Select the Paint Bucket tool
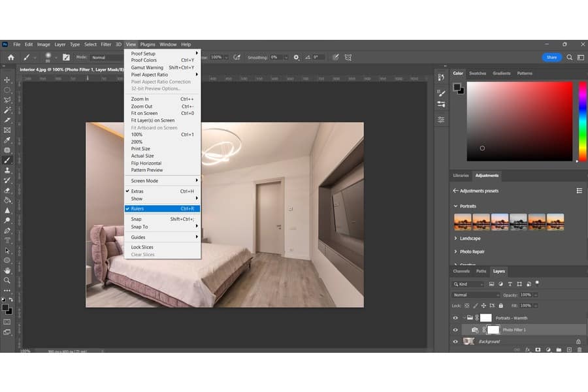The image size is (588, 392). coord(7,201)
